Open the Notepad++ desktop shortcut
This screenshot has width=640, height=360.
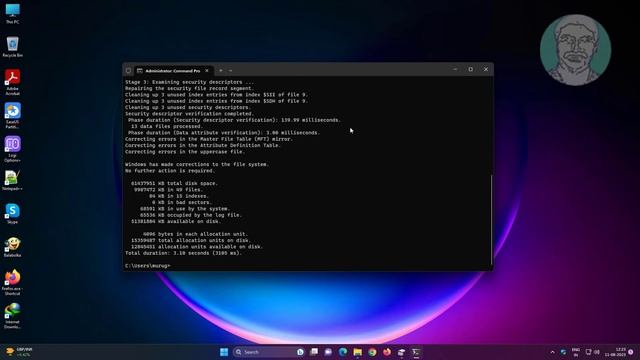point(12,181)
